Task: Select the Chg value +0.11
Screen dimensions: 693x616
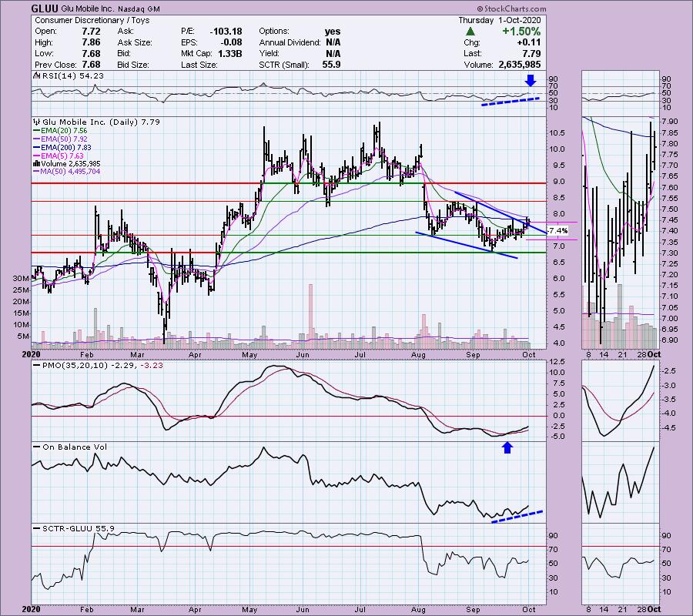Action: [x=530, y=42]
